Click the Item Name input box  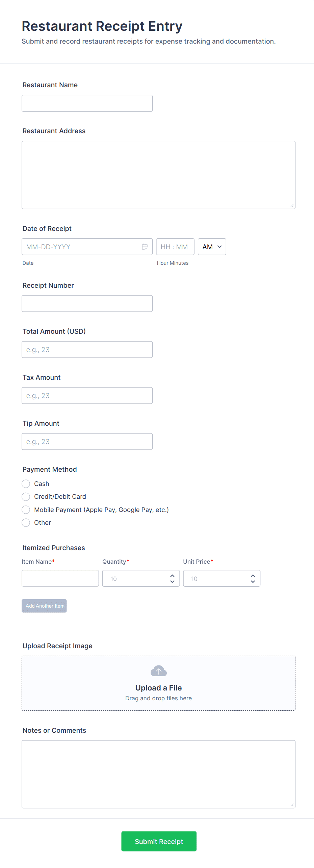[60, 578]
